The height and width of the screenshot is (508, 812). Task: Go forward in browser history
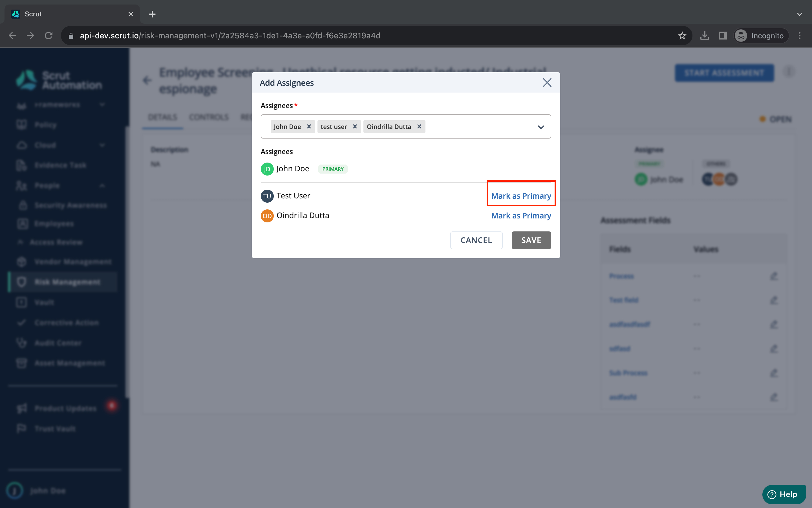click(x=30, y=36)
